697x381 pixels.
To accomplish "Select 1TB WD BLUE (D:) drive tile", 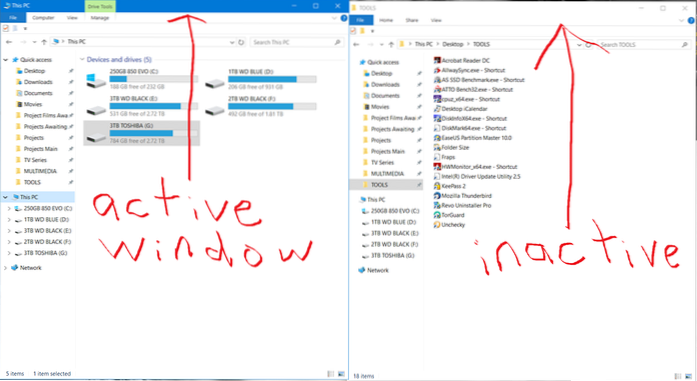I will click(260, 79).
